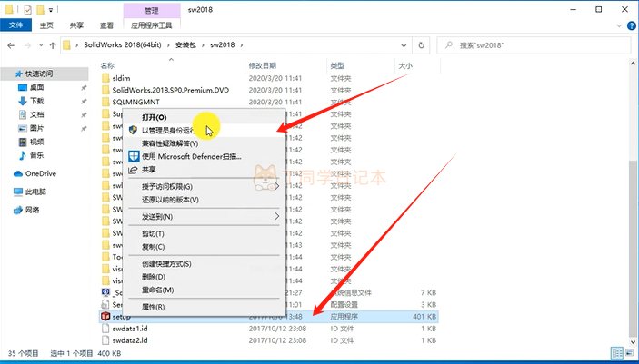The height and width of the screenshot is (364, 639).
Task: Open 网络 (Network) in navigation pane
Action: 32,210
